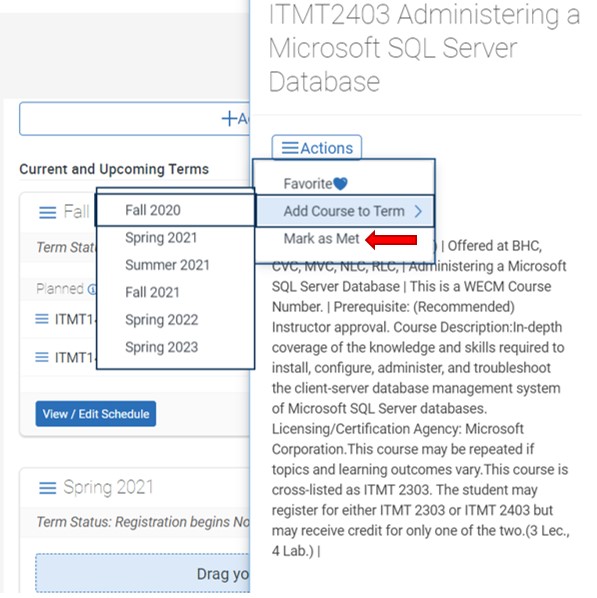Expand the Add Course to Term chevron
Image resolution: width=597 pixels, height=598 pixels.
click(x=418, y=211)
